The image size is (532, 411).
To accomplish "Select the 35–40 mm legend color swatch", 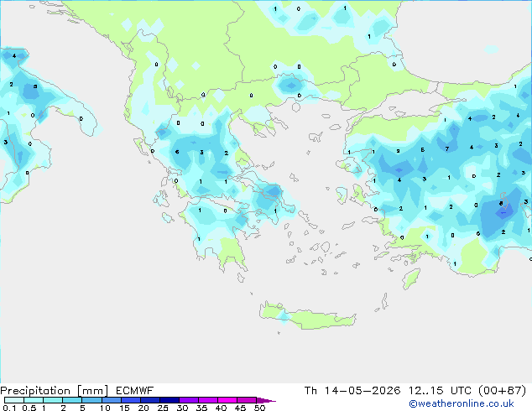I will click(x=208, y=400).
